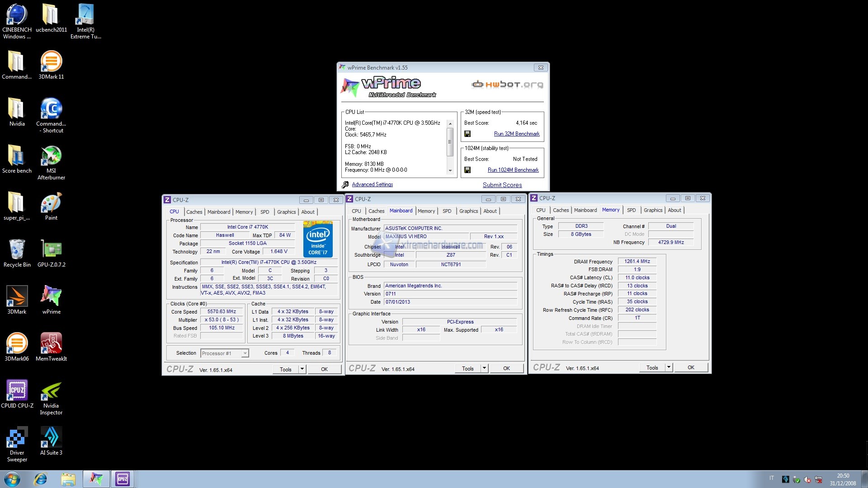Open the Processor #1 selection dropdown
The height and width of the screenshot is (488, 868).
coord(244,353)
